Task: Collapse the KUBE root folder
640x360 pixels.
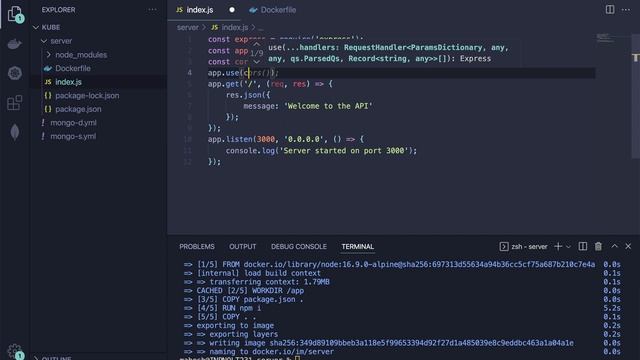Action: pyautogui.click(x=36, y=27)
